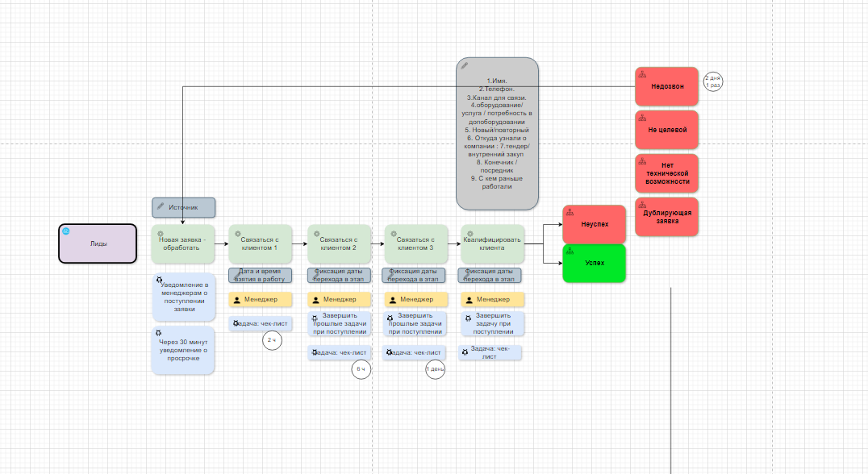Select the Связаться с клиентом 3 stage
This screenshot has width=868, height=474.
[415, 244]
